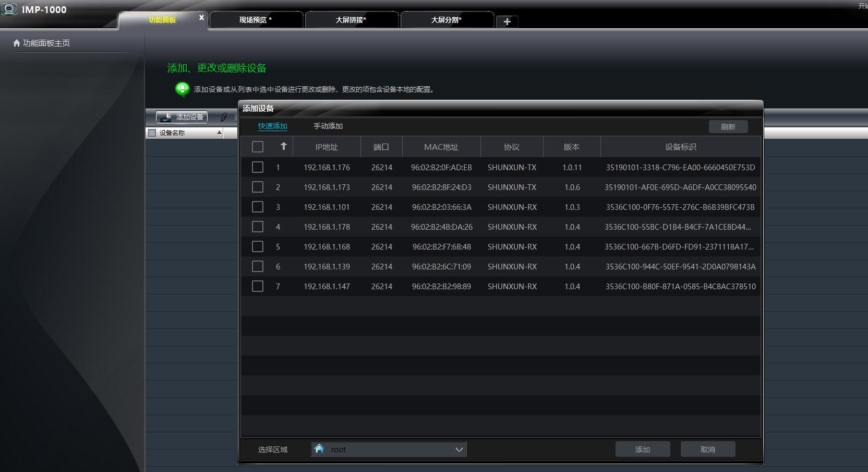The image size is (868, 472).
Task: Click the 取消 cancel button
Action: point(707,449)
